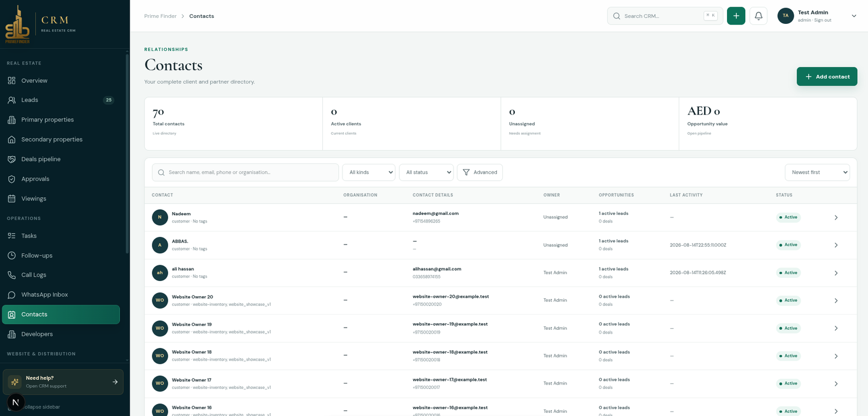Image resolution: width=868 pixels, height=416 pixels.
Task: Open the All kinds filter dropdown
Action: point(369,172)
